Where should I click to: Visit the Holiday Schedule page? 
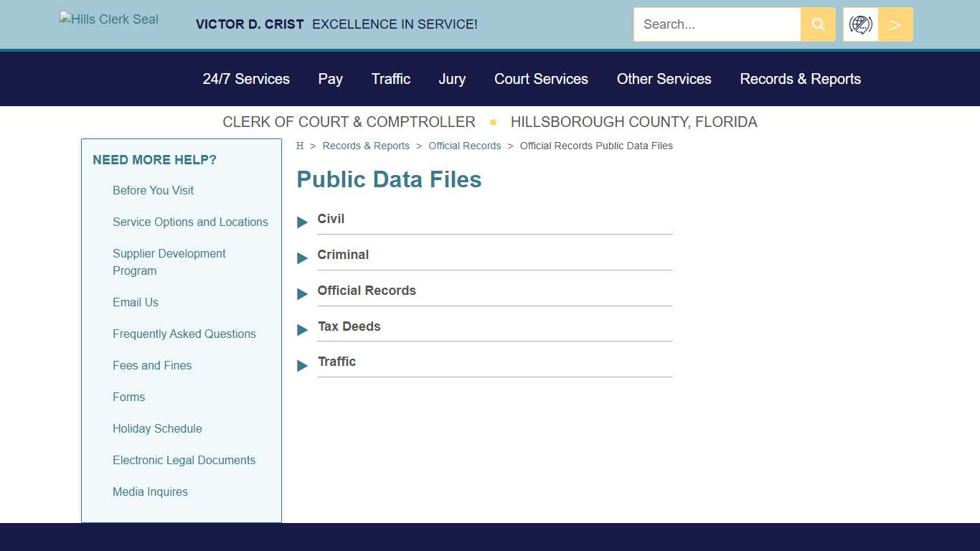coord(157,428)
